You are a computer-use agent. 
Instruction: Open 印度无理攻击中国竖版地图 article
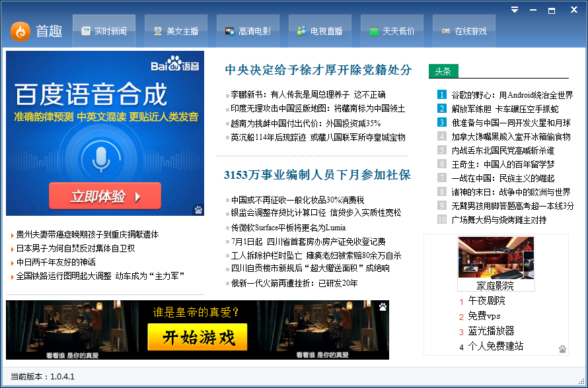click(318, 109)
